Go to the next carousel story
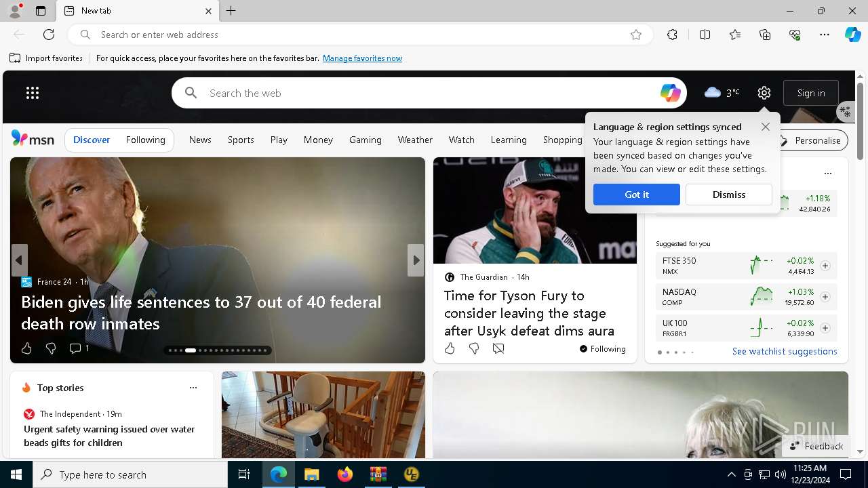 [416, 260]
